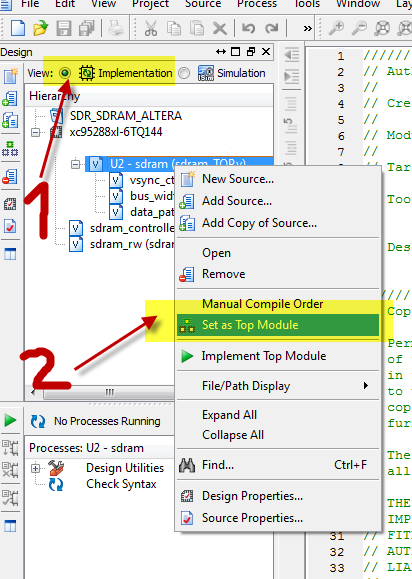Click the Delete X toolbar icon
Screen dimensions: 412x579
click(x=220, y=28)
